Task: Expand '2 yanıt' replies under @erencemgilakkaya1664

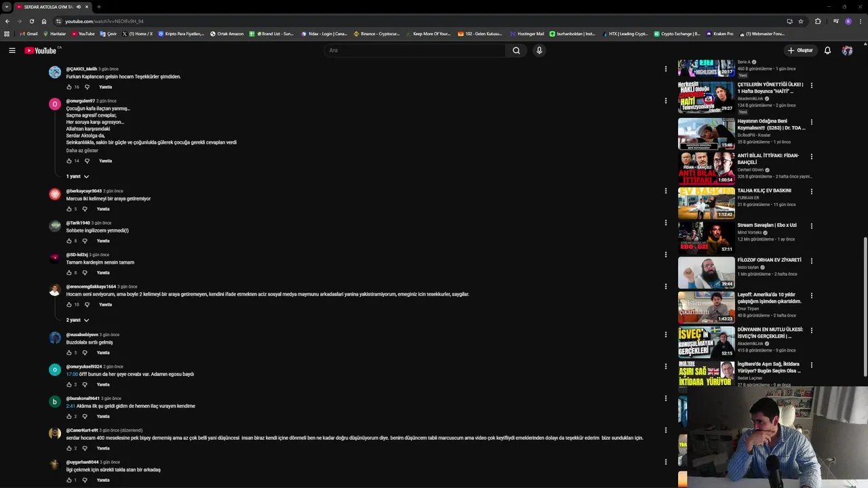Action: 77,320
